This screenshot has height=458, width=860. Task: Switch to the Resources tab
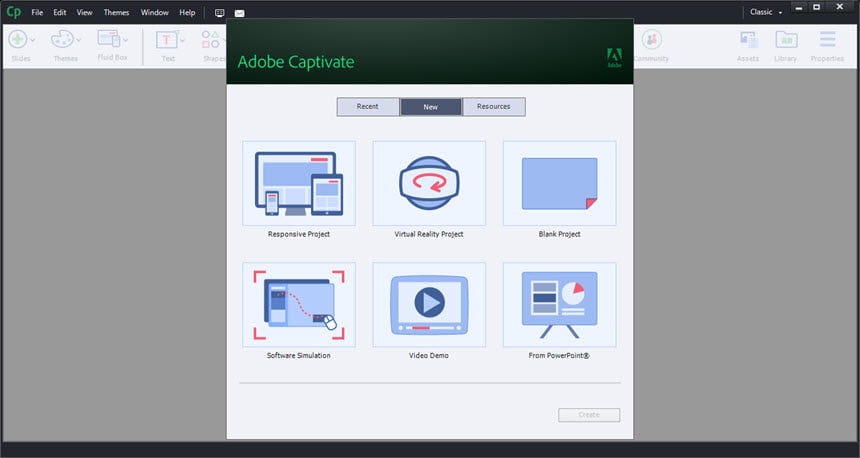(494, 106)
